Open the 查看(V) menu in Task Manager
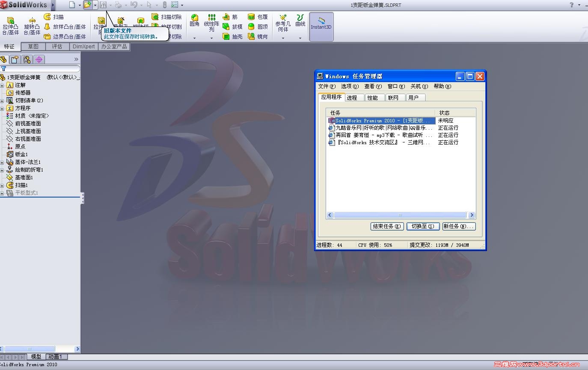The image size is (588, 370). (x=373, y=86)
